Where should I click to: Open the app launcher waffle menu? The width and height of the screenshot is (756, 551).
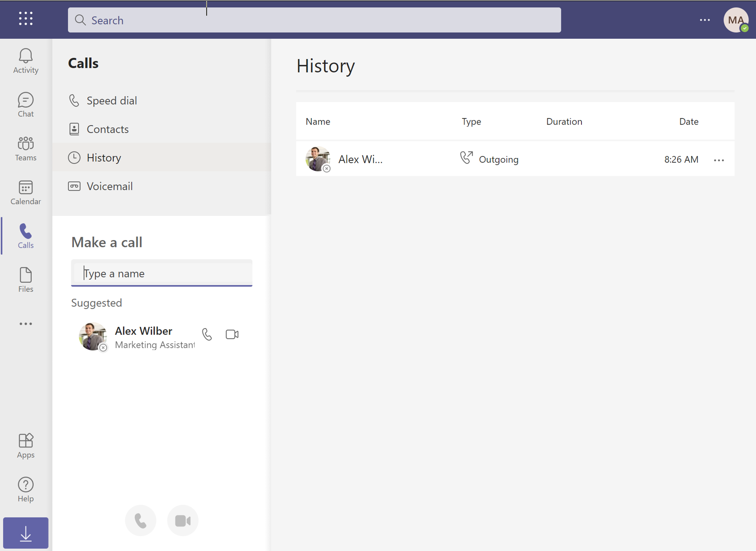pyautogui.click(x=25, y=19)
